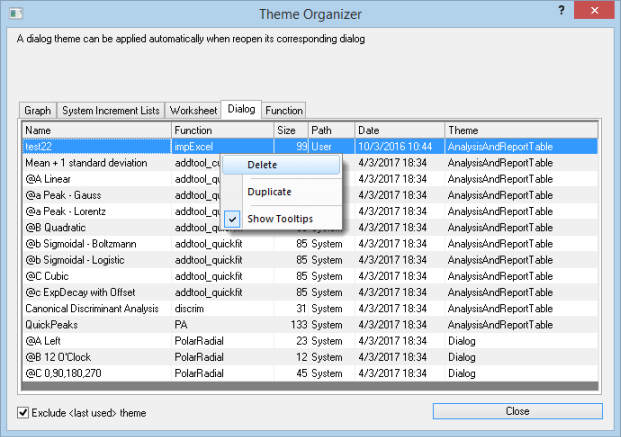Click the Theme Organizer title bar icon
This screenshot has height=437, width=621.
point(15,13)
